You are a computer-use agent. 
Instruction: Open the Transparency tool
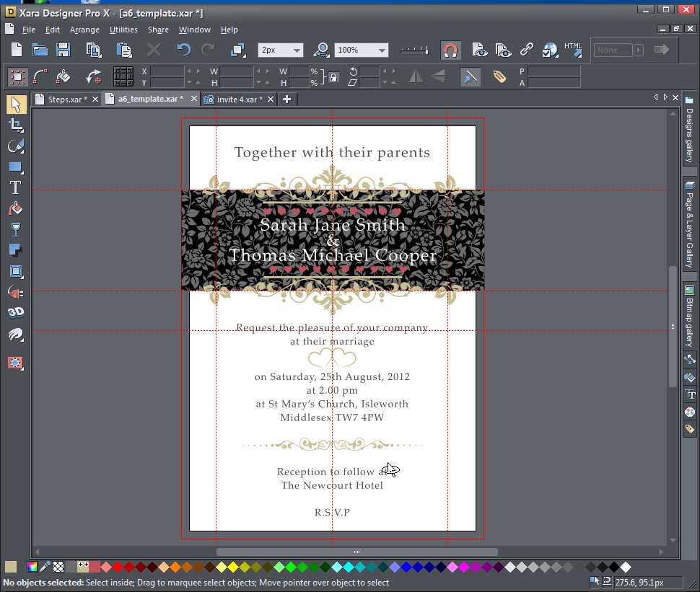pyautogui.click(x=15, y=229)
